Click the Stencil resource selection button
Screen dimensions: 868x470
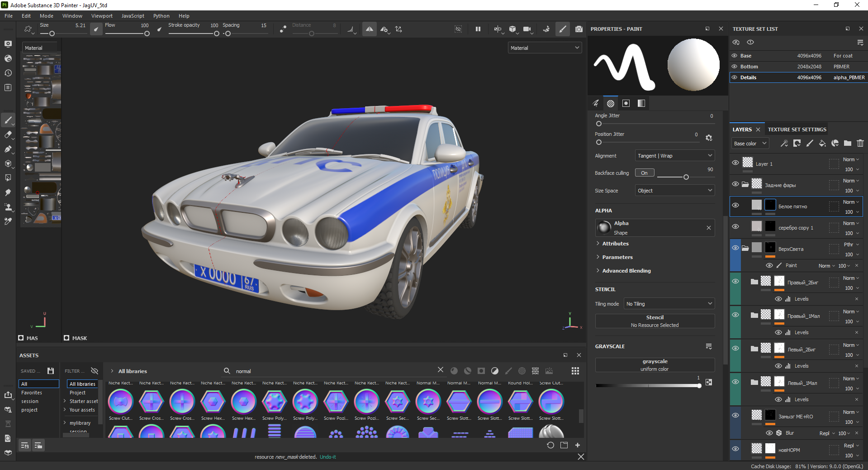(x=655, y=321)
